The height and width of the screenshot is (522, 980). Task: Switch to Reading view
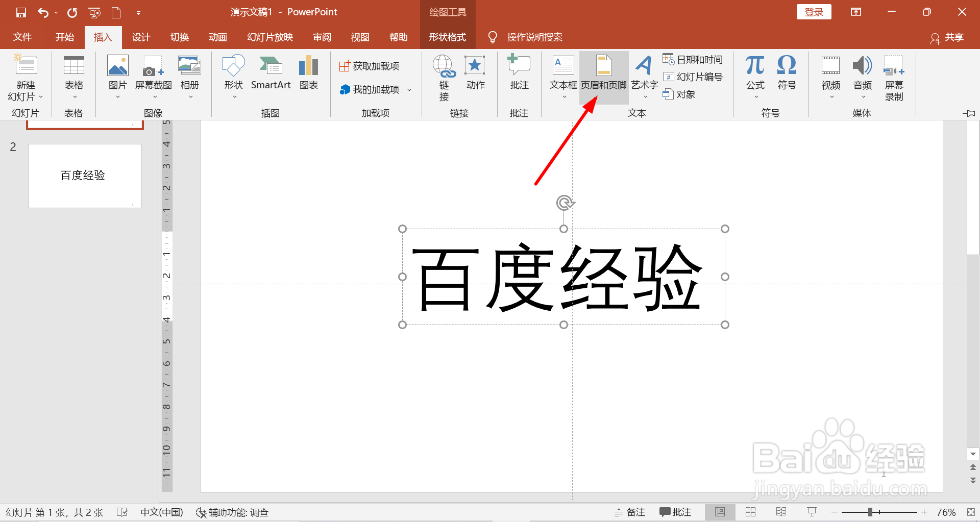click(x=781, y=512)
